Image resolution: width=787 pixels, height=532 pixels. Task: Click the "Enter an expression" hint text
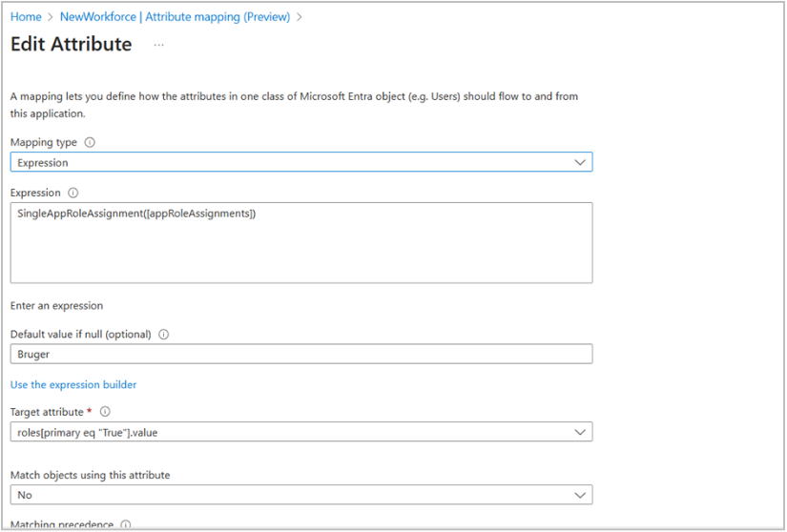pyautogui.click(x=56, y=306)
